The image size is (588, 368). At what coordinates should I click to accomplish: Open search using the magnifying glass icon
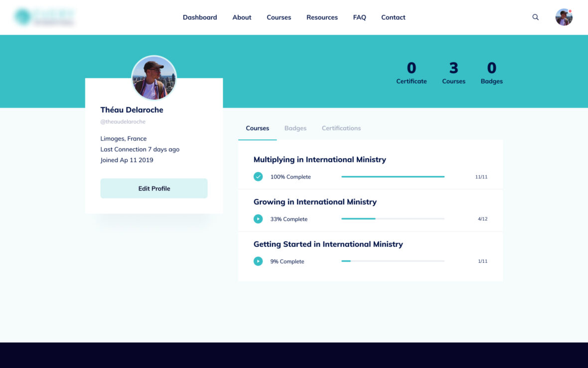[535, 17]
